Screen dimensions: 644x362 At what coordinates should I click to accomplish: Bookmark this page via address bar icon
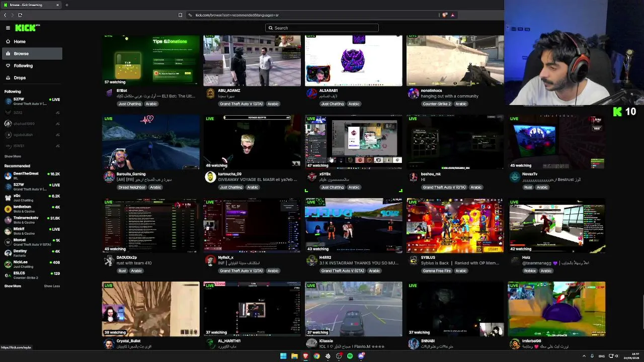pyautogui.click(x=180, y=15)
